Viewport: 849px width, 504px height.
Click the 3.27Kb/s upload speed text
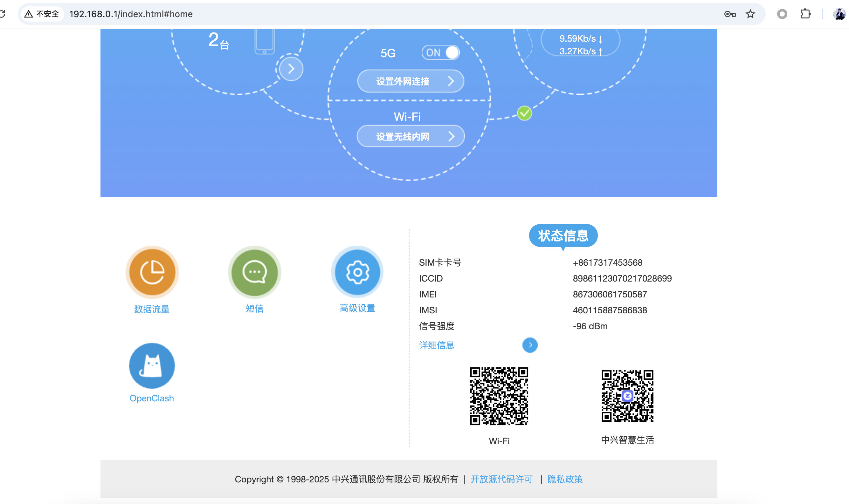click(x=581, y=51)
